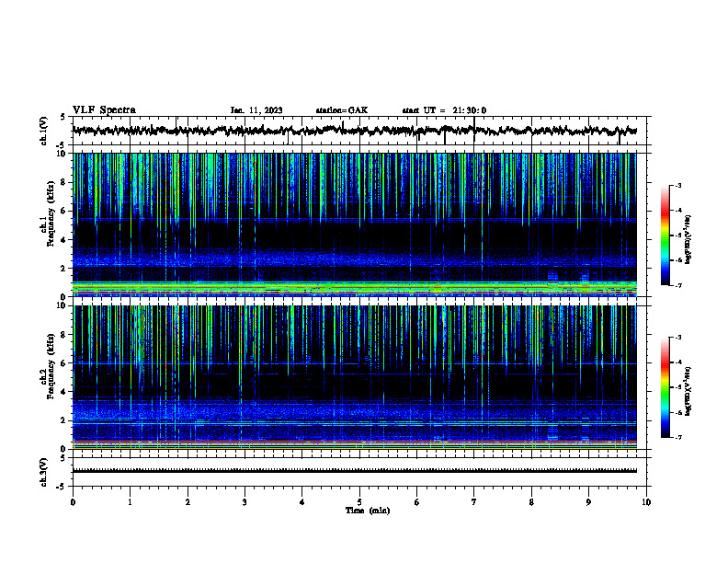Click the red horizontal band in ch.2 spectrogram
The height and width of the screenshot is (563, 728).
tap(354, 441)
